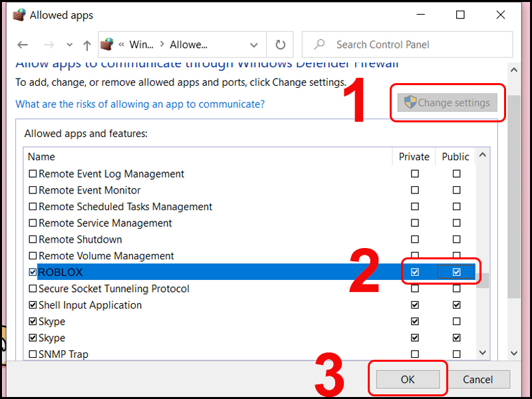The height and width of the screenshot is (399, 532).
Task: Enable Remote Event Monitor checkbox
Action: click(33, 190)
